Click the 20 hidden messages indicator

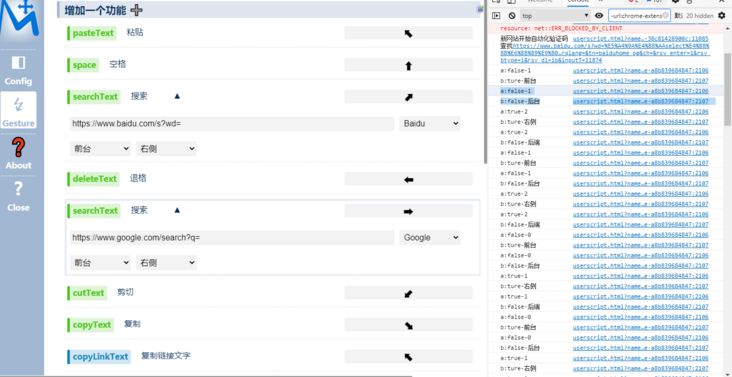click(x=700, y=16)
